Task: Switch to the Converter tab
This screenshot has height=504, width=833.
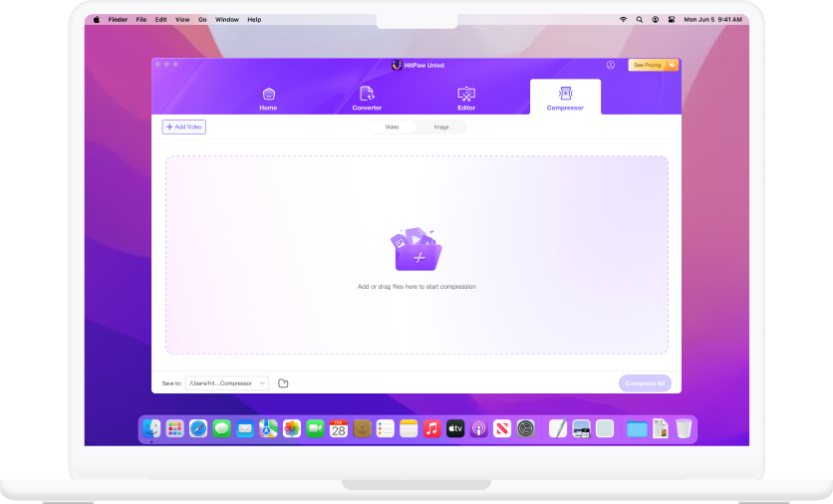Action: 367,99
